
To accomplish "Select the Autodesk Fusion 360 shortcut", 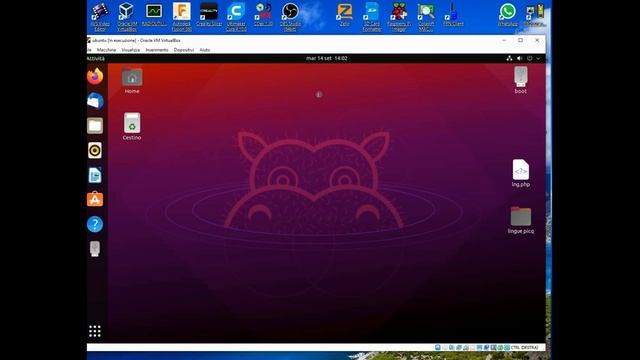I will coord(182,17).
